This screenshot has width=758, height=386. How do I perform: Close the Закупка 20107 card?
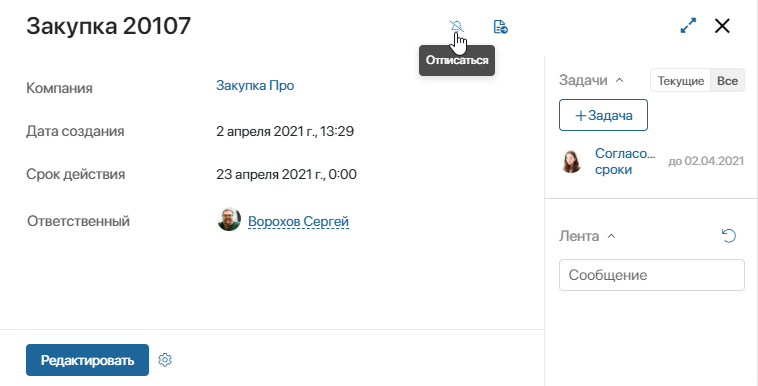tap(722, 26)
